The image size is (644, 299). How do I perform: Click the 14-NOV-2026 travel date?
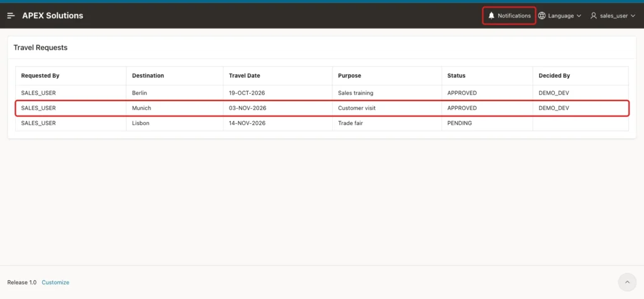tap(247, 123)
